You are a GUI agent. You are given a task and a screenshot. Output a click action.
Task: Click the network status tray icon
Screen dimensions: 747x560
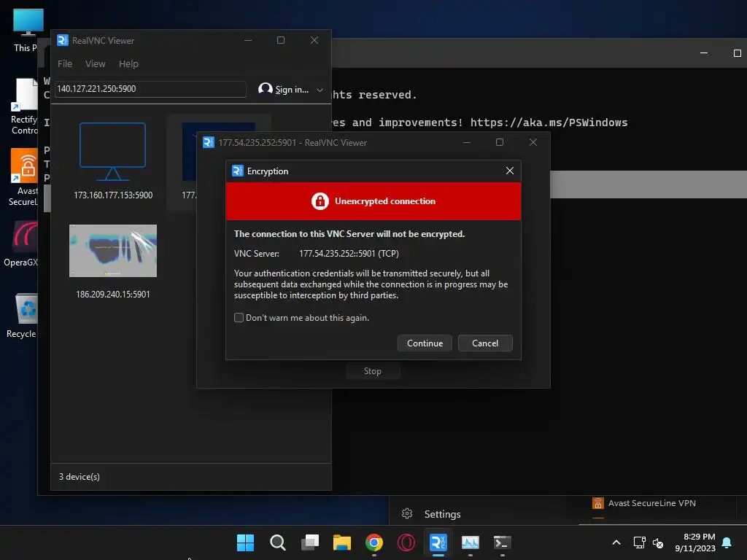pyautogui.click(x=639, y=542)
